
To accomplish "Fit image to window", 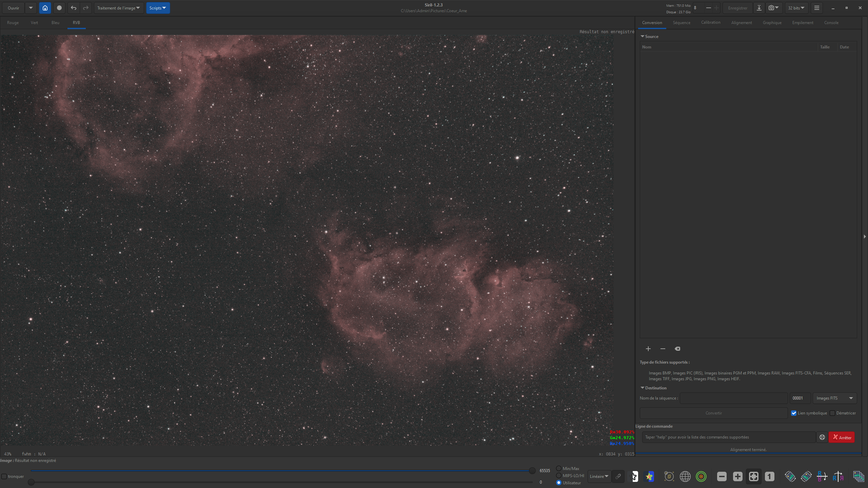I will (753, 476).
